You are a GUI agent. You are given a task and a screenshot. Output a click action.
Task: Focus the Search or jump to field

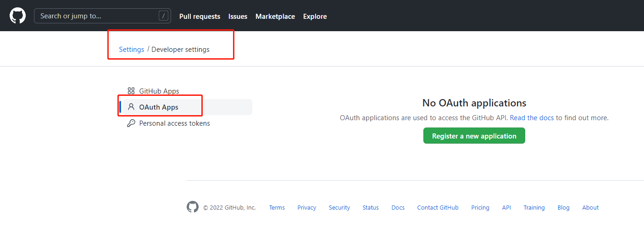click(102, 16)
